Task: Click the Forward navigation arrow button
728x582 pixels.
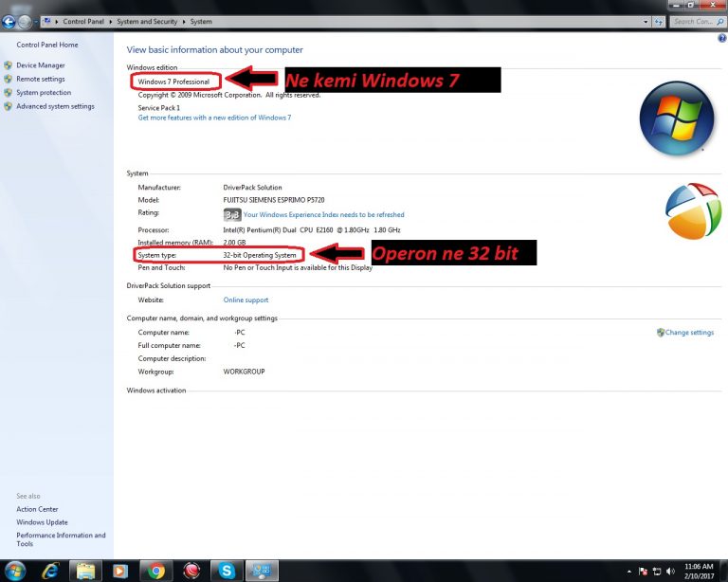Action: (25, 22)
